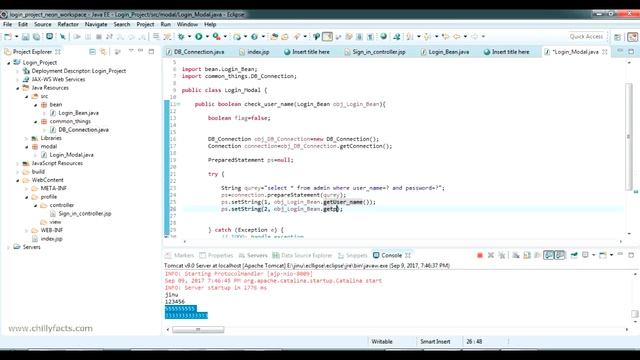Image resolution: width=640 pixels, height=360 pixels.
Task: Open the Source menu
Action: coord(43,24)
